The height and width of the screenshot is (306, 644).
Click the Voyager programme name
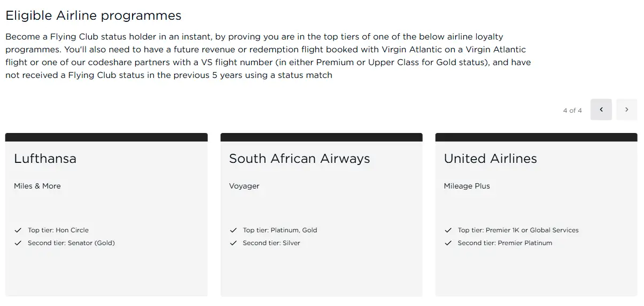click(244, 186)
